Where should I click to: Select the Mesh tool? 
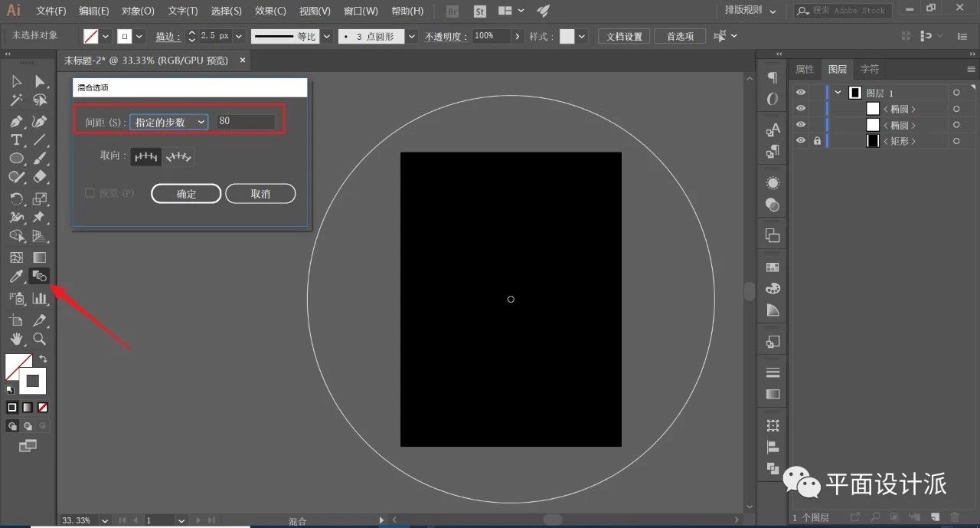pyautogui.click(x=16, y=257)
